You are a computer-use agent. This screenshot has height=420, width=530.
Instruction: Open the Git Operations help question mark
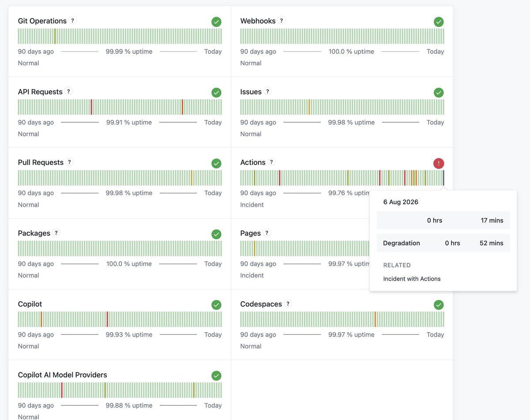73,20
